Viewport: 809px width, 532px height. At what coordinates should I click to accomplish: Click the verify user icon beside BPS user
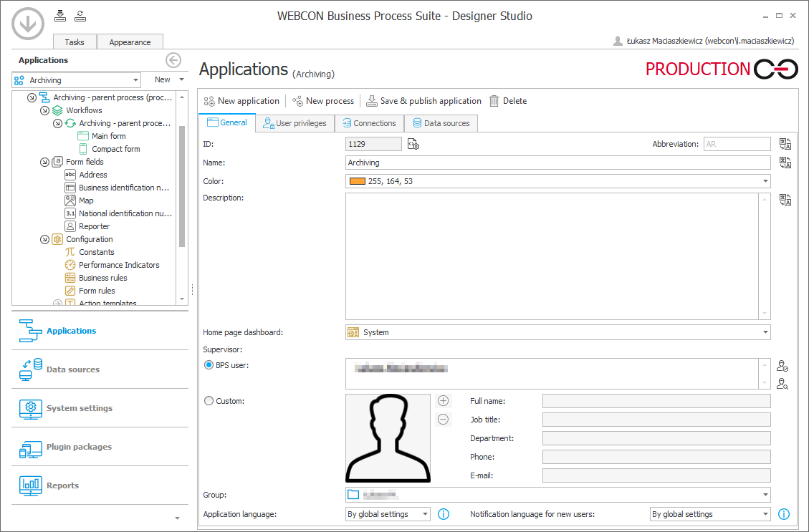[782, 366]
